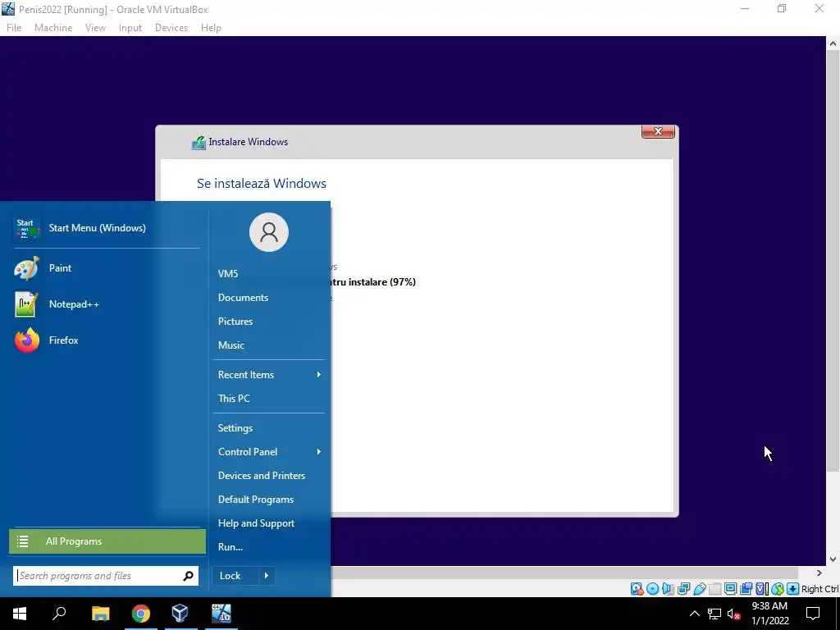This screenshot has width=840, height=630.
Task: Click CPU virtualization 'V' icon in status bar
Action: point(762,589)
